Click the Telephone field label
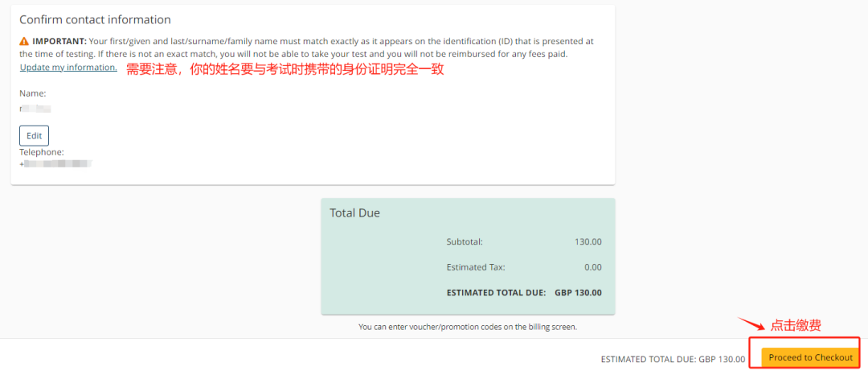This screenshot has width=868, height=375. [42, 151]
